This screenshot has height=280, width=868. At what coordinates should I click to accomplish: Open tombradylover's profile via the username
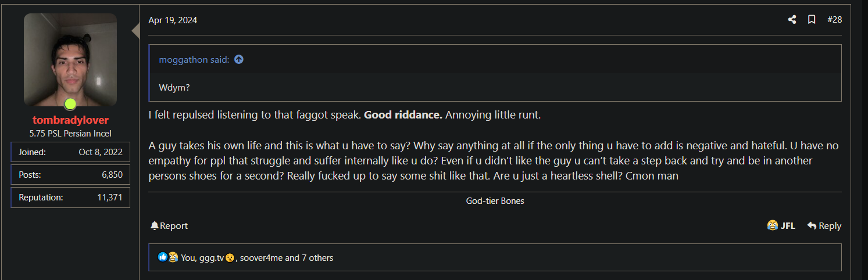pyautogui.click(x=70, y=120)
